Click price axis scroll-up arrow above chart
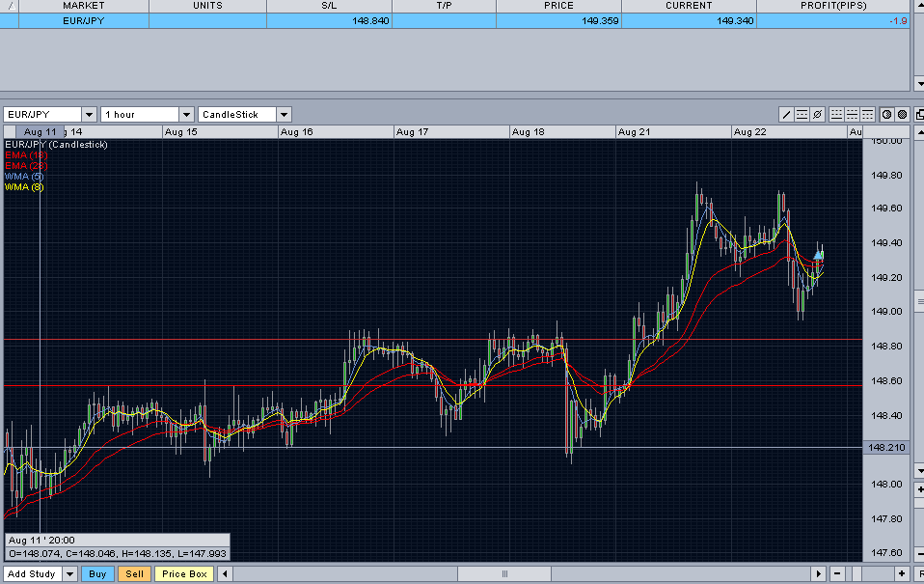Screen dimensions: 924x584 (x=919, y=133)
